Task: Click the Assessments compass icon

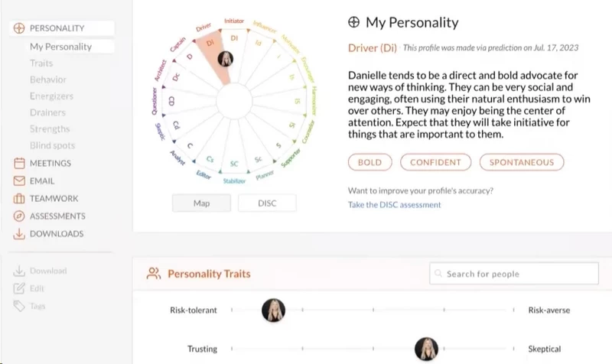Action: point(19,216)
